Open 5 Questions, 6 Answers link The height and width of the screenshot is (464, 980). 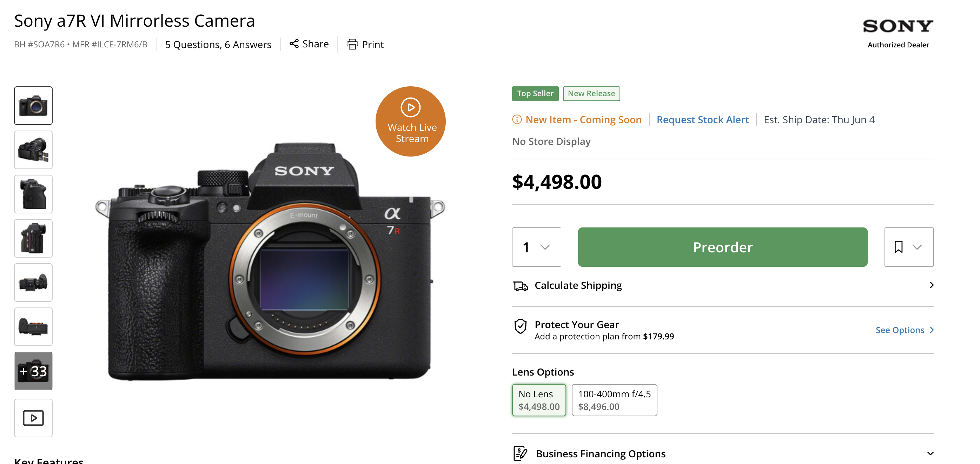coord(218,44)
